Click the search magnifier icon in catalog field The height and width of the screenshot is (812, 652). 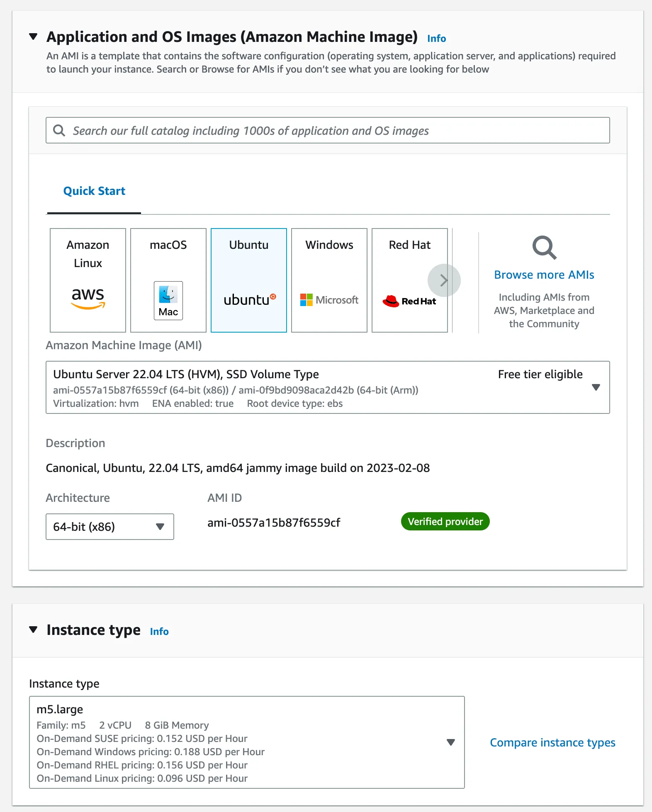pos(59,130)
